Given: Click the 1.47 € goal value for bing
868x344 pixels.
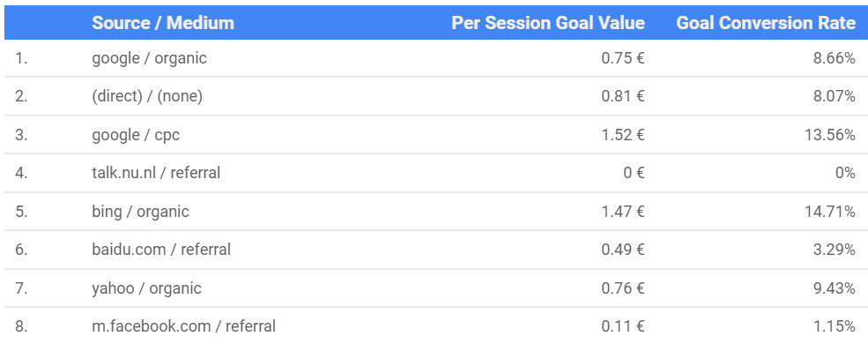Looking at the screenshot, I should [623, 212].
